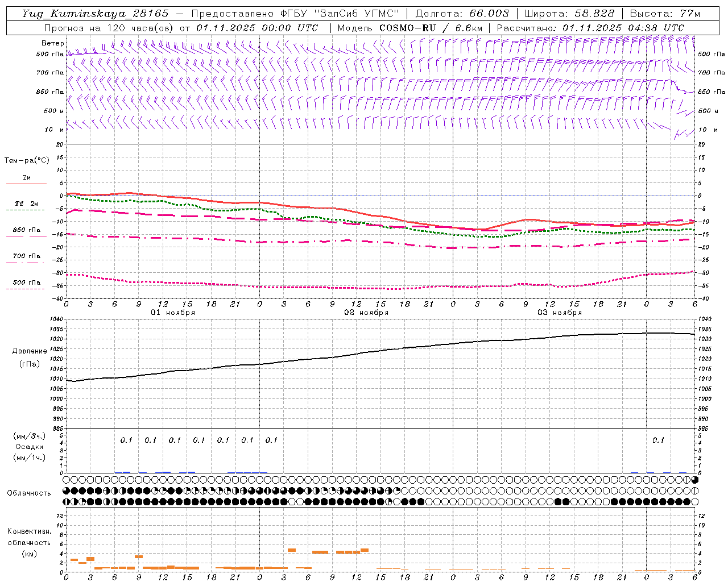728x582 pixels.
Task: Select the 01 ноября date label
Action: pos(173,313)
